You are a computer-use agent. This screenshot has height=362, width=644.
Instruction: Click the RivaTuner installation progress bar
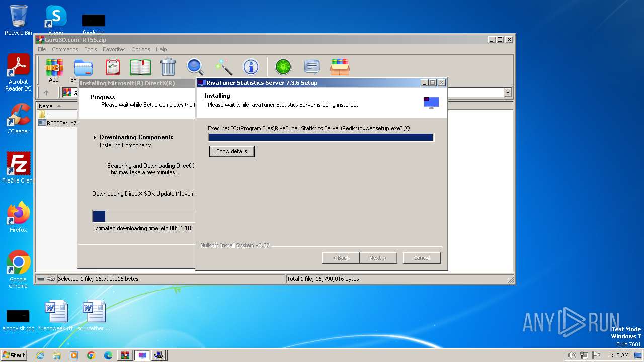[320, 137]
